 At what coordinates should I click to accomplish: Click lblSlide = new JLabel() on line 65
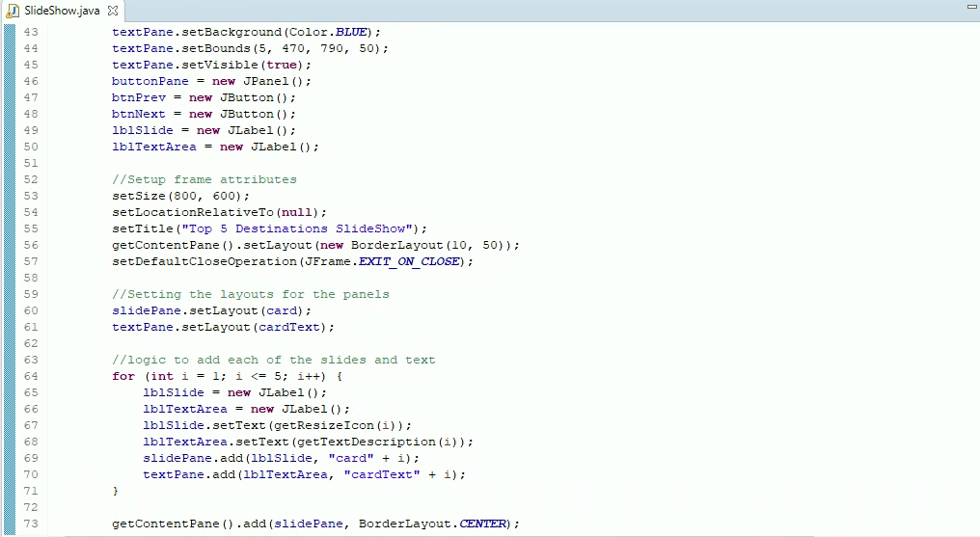point(234,392)
